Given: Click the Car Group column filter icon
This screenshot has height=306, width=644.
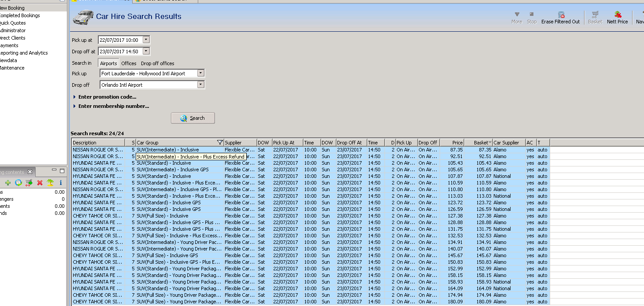Looking at the screenshot, I should 220,143.
